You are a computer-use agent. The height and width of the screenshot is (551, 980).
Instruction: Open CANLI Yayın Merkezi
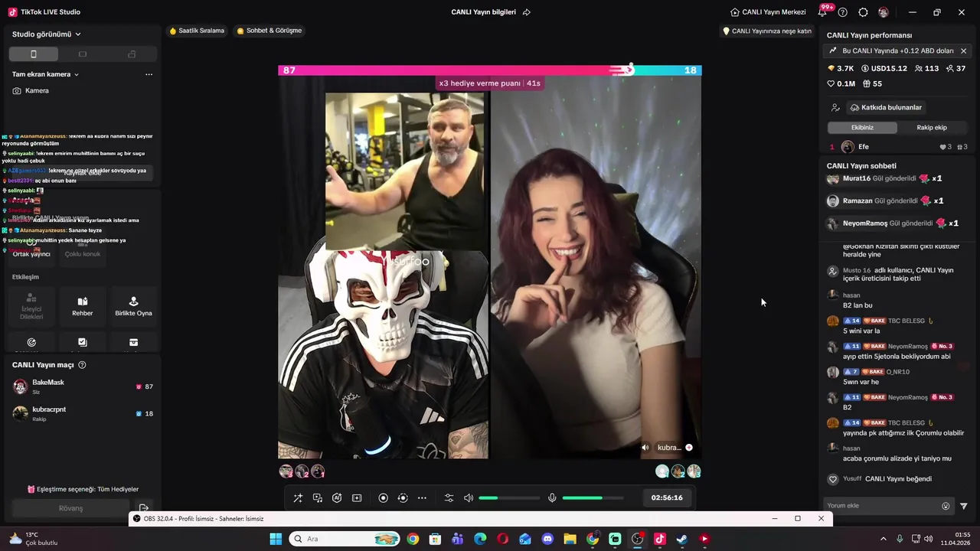click(768, 12)
